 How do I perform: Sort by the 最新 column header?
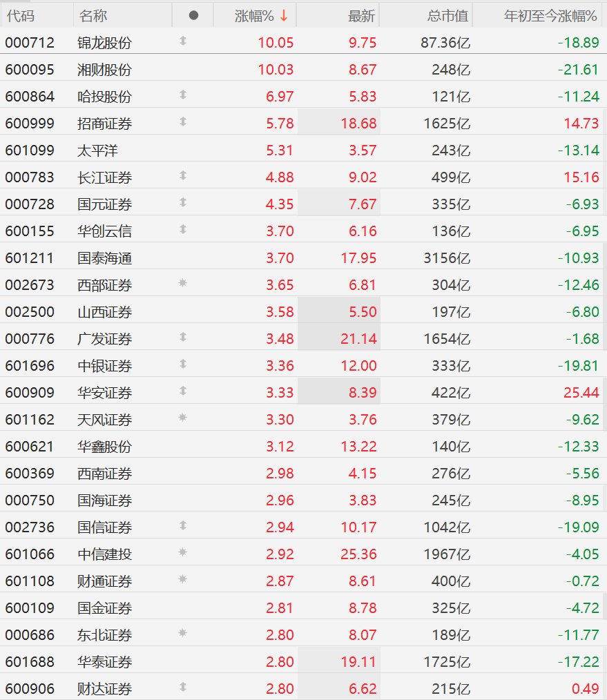pos(361,16)
